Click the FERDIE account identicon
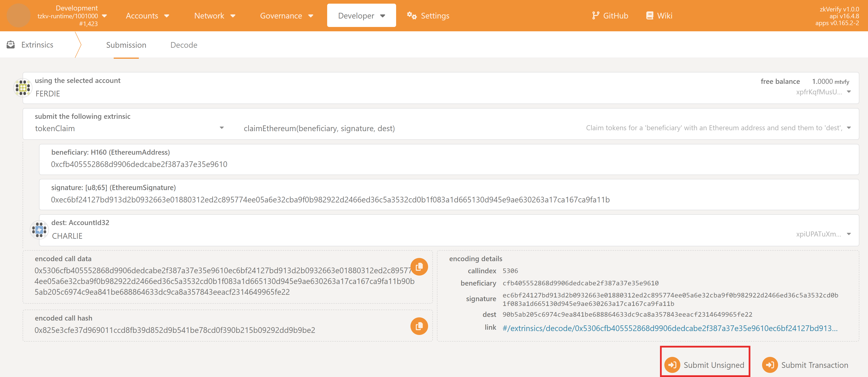Image resolution: width=868 pixels, height=377 pixels. click(23, 88)
